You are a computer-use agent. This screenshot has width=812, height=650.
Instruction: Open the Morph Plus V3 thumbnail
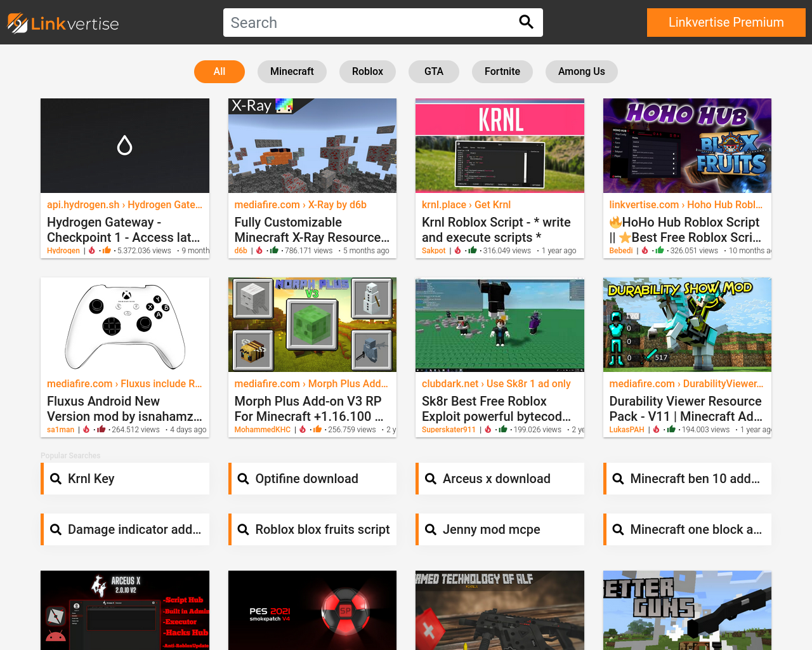[x=312, y=324]
